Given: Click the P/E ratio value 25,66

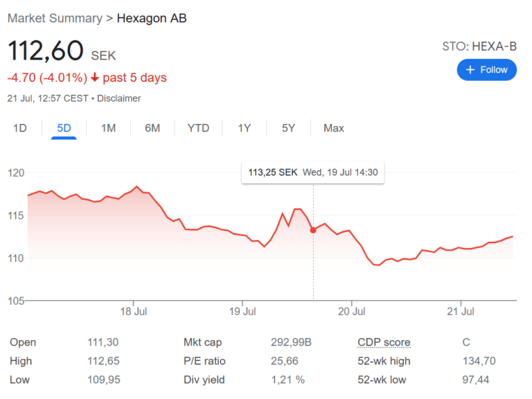Looking at the screenshot, I should point(284,361).
